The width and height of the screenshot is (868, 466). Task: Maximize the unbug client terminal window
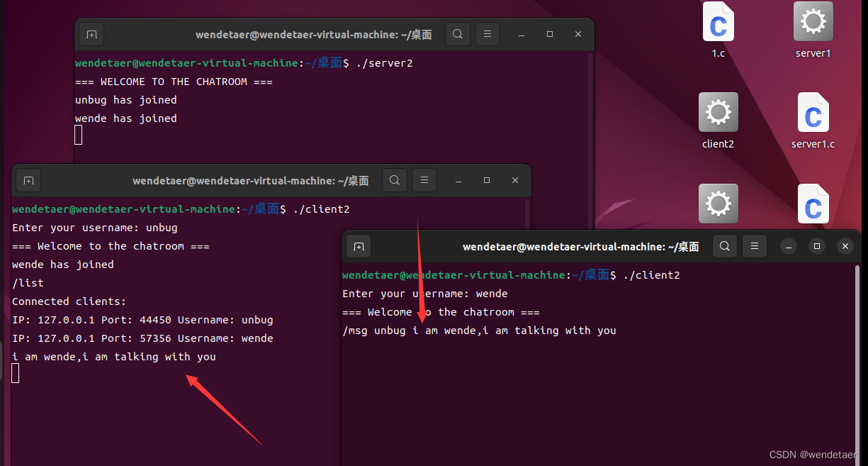[x=487, y=180]
